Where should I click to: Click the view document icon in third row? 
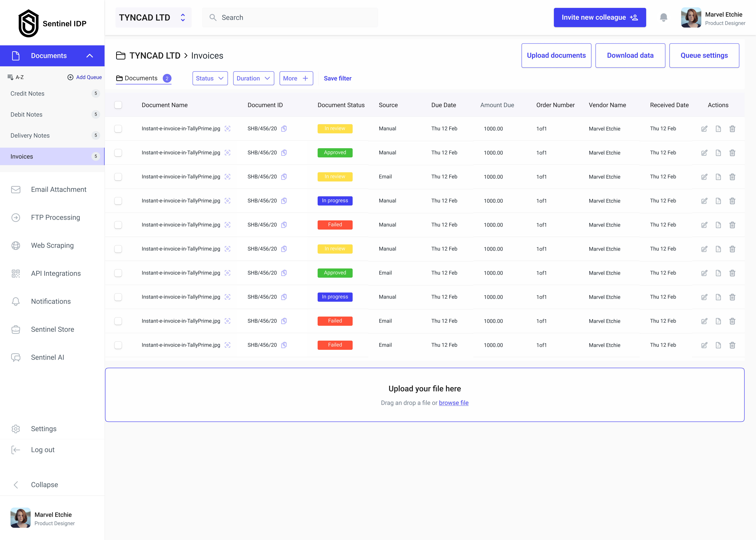[718, 177]
